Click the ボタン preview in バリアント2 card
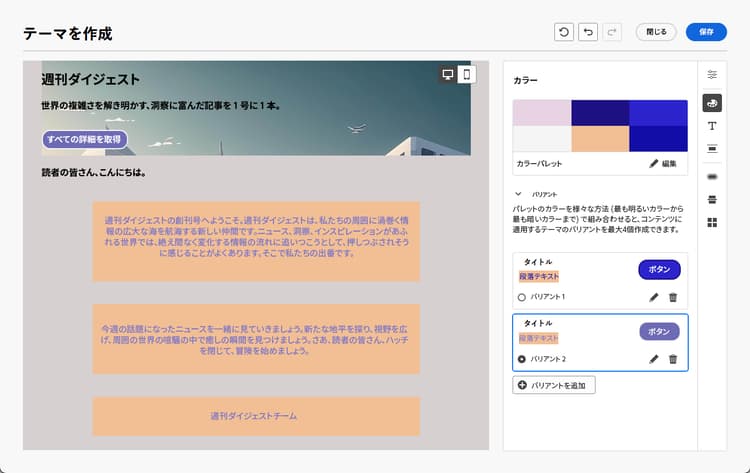 click(x=659, y=331)
